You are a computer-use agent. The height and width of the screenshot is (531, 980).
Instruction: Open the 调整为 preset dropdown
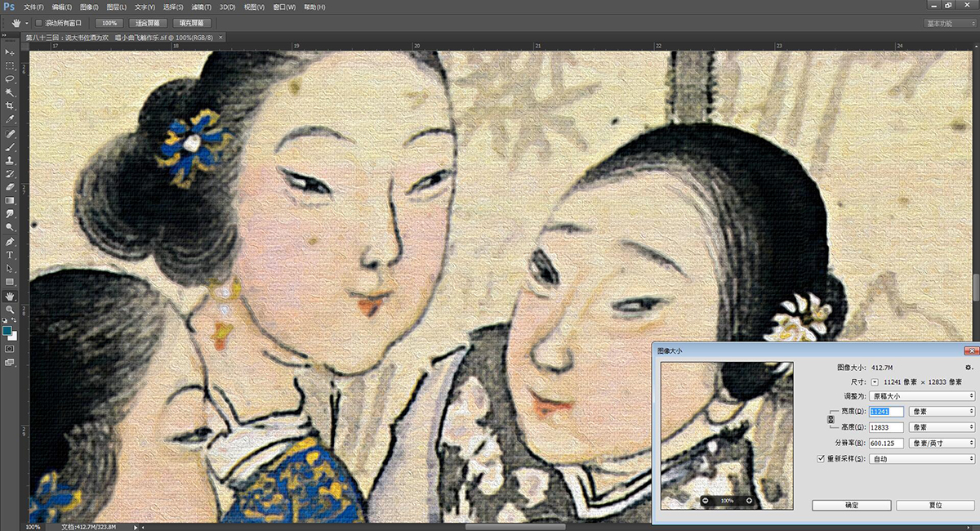922,396
